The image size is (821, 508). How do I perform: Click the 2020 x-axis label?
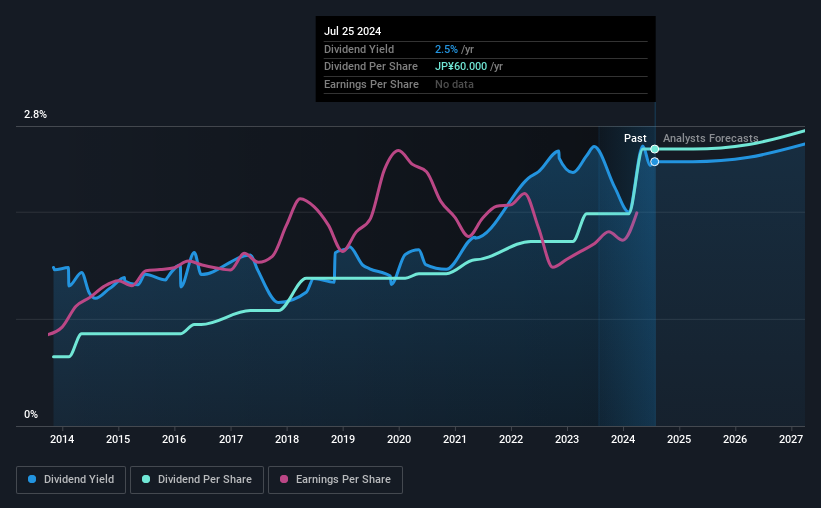click(399, 439)
